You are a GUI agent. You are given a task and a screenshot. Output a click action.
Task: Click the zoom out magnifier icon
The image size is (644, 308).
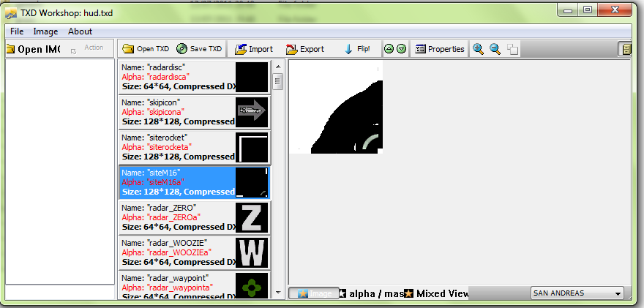coord(495,49)
